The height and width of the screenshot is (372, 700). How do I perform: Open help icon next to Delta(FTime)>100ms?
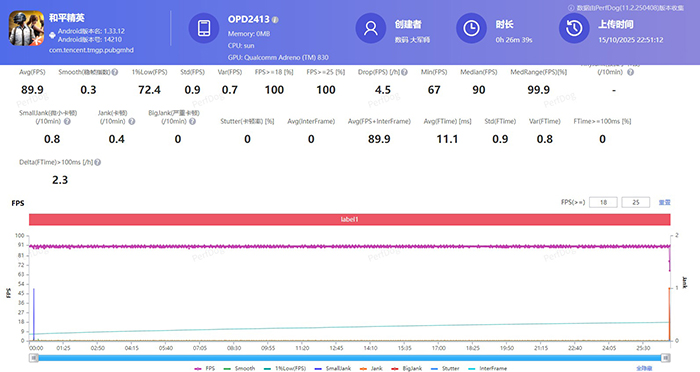[97, 163]
